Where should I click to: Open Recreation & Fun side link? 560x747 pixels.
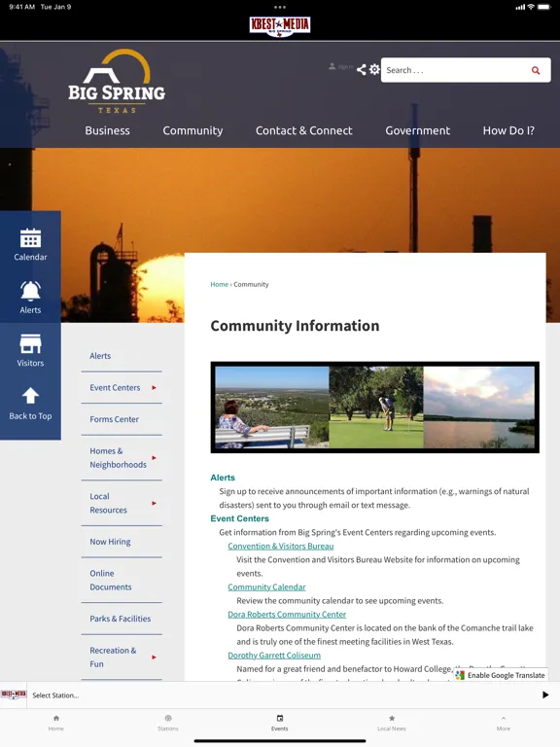click(x=113, y=657)
